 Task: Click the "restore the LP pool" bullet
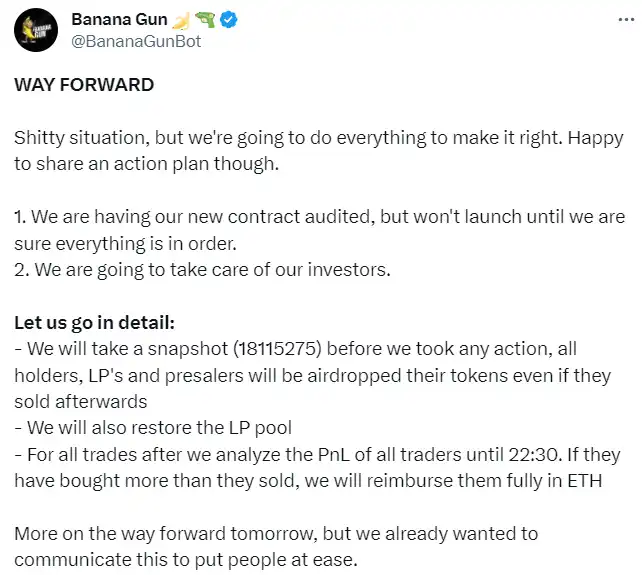(x=210, y=428)
